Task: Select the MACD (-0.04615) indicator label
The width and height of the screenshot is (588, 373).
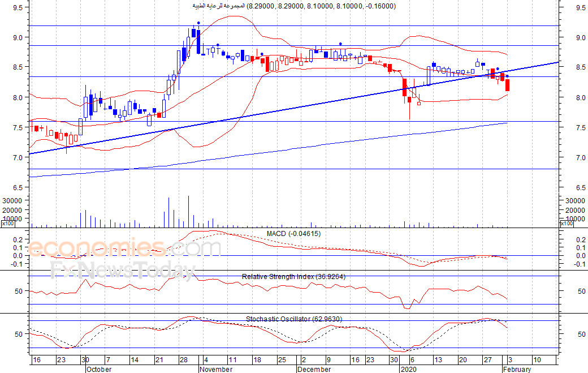Action: (x=293, y=234)
